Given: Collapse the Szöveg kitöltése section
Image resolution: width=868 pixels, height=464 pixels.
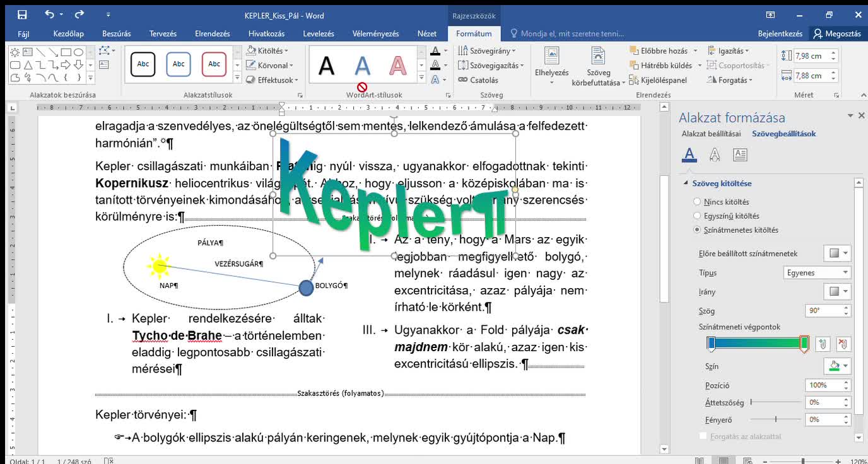Looking at the screenshot, I should coord(687,183).
